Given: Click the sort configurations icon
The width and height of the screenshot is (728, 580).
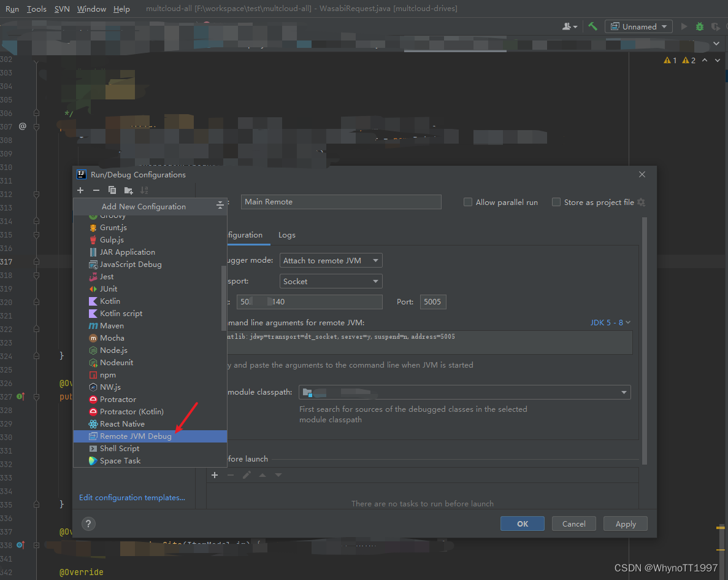Looking at the screenshot, I should (x=144, y=190).
